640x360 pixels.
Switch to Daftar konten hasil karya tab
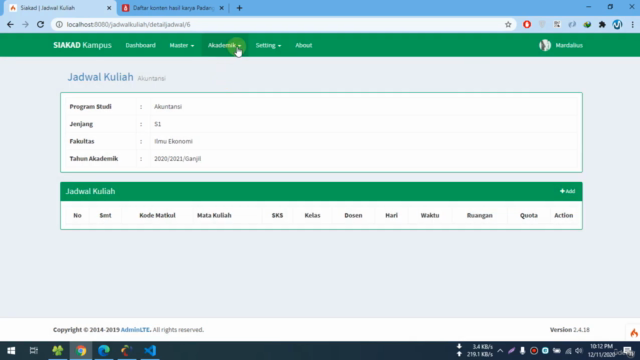point(173,8)
